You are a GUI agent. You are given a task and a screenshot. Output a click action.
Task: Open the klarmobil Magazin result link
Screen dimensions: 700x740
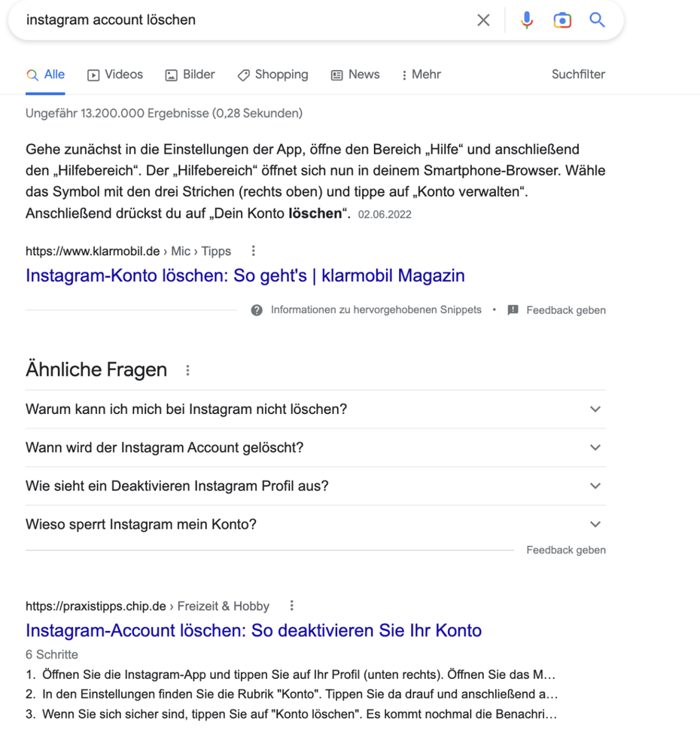tap(245, 276)
